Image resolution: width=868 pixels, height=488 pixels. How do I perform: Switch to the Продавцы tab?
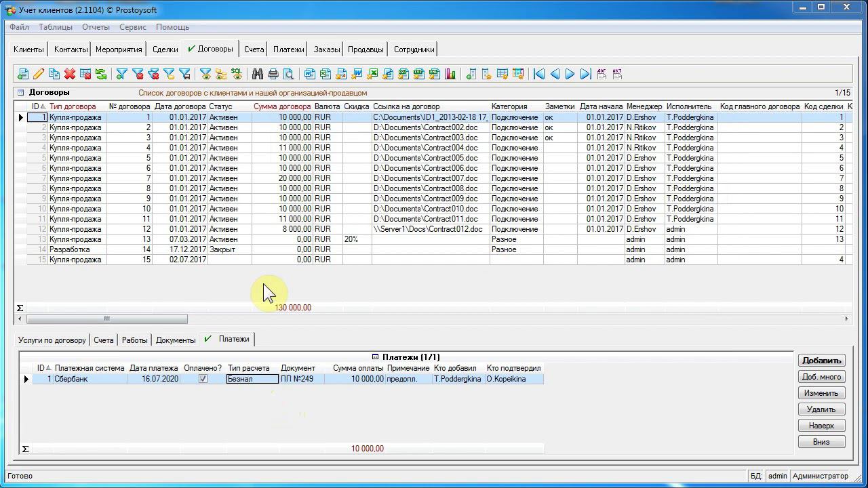(x=366, y=49)
